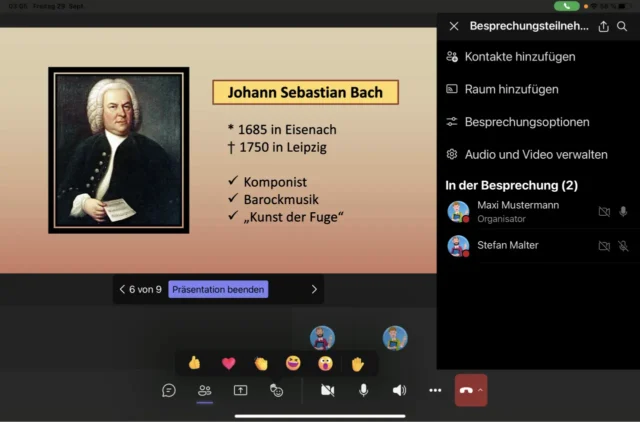Click the battery indicator in status bar
640x422 pixels.
click(625, 6)
